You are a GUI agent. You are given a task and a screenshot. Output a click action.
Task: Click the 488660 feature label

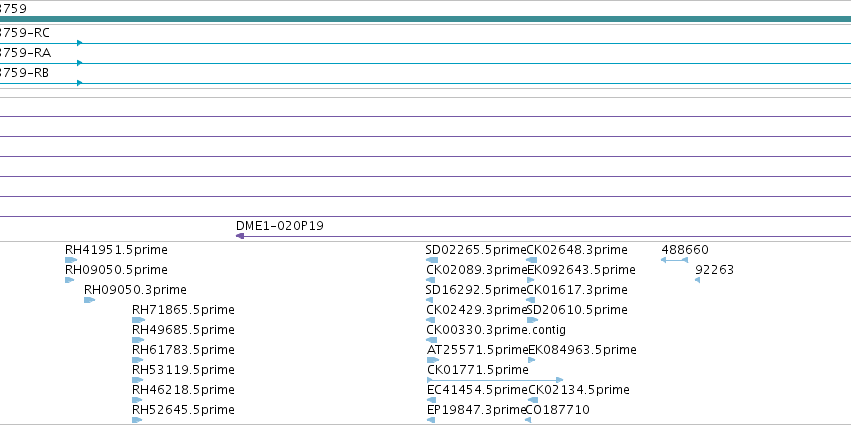pos(685,250)
